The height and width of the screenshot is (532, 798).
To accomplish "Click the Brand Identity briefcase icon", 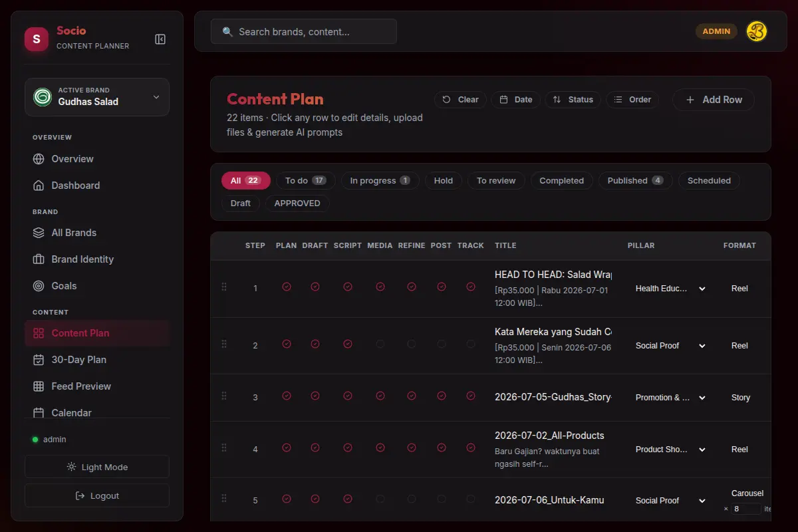I will (39, 259).
